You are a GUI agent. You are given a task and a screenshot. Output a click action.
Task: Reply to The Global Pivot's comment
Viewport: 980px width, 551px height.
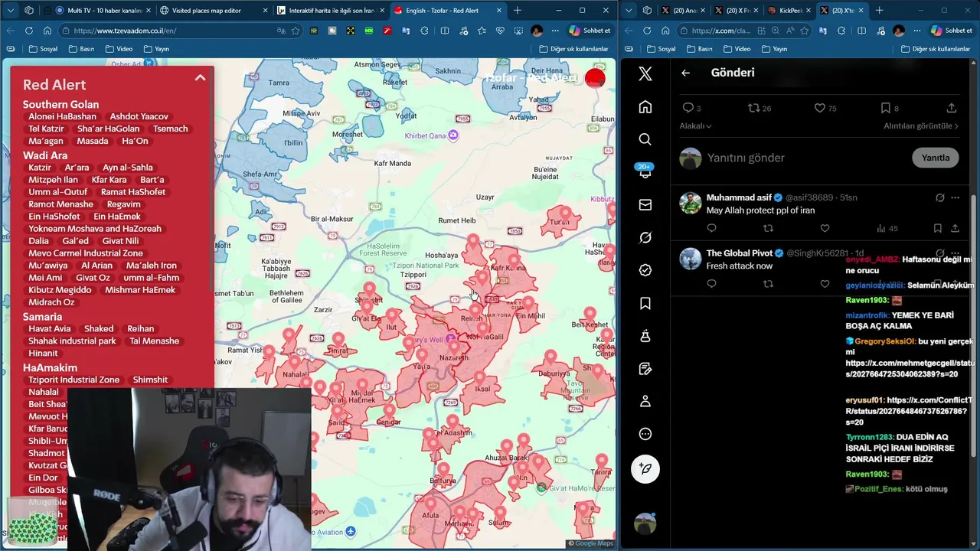point(711,284)
